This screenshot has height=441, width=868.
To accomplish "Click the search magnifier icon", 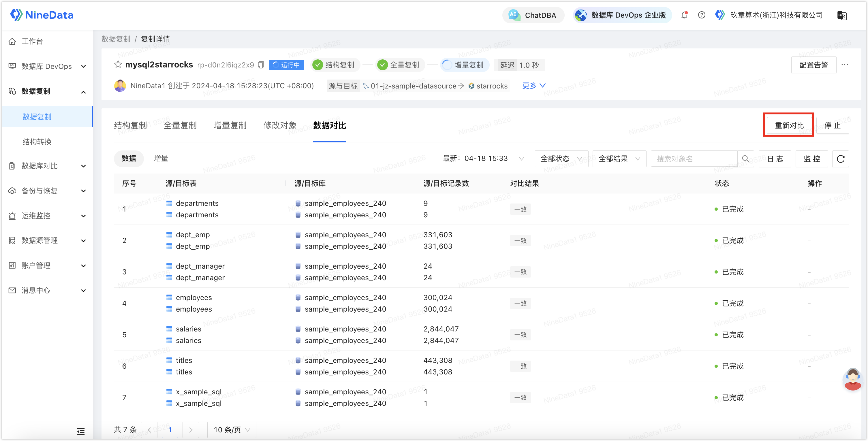I will pyautogui.click(x=746, y=158).
